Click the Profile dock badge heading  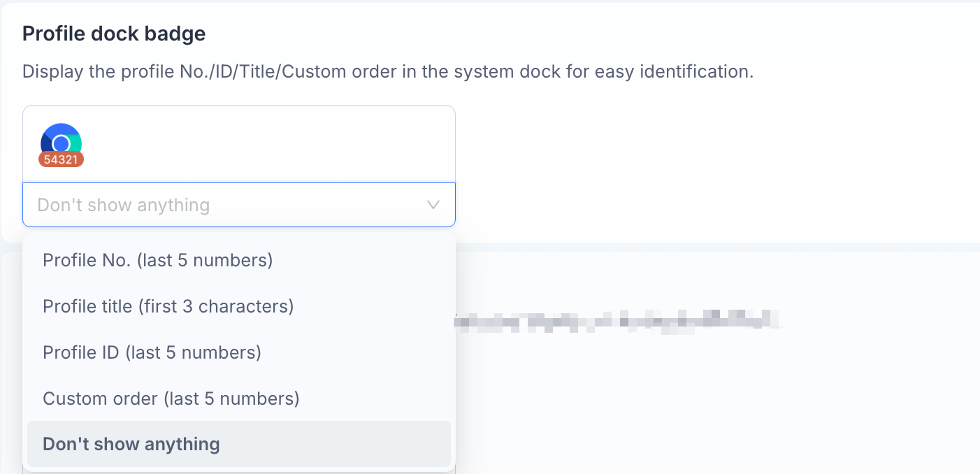pos(114,34)
